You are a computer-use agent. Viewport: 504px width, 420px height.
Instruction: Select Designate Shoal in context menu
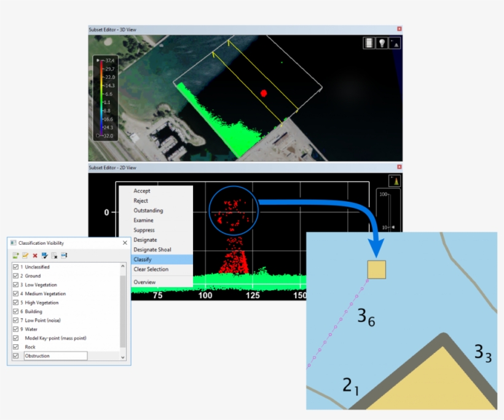click(154, 250)
